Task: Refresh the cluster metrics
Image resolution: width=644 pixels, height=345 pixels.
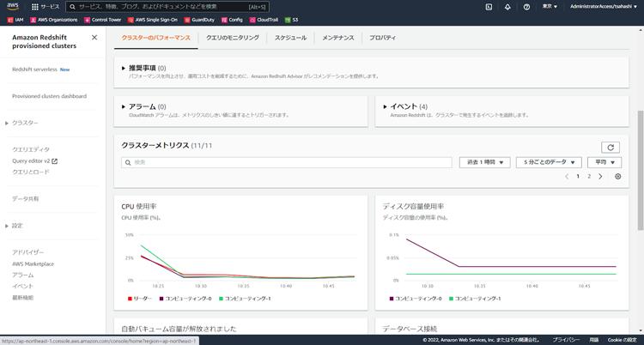Action: coord(611,148)
